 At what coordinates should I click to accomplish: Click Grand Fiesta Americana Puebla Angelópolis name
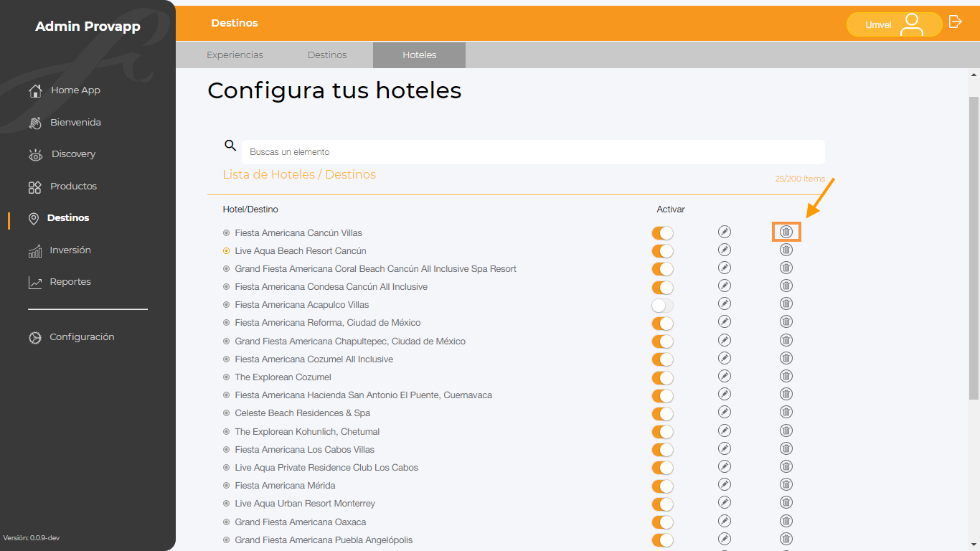coord(324,540)
